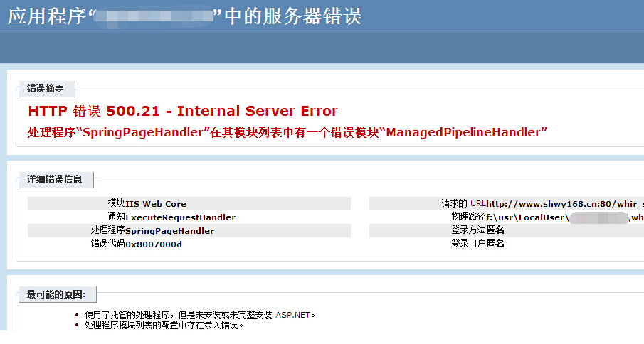Click the ExecuteRequestHandler notification value
This screenshot has width=644, height=344.
[180, 217]
